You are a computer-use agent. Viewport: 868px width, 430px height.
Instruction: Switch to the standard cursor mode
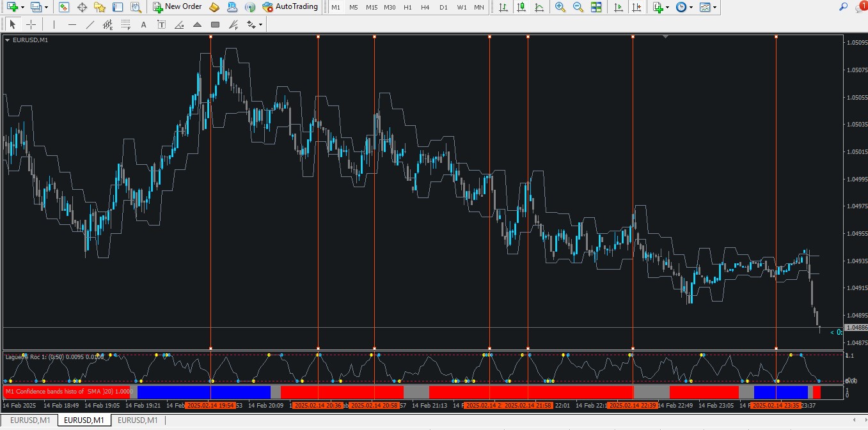coord(12,25)
